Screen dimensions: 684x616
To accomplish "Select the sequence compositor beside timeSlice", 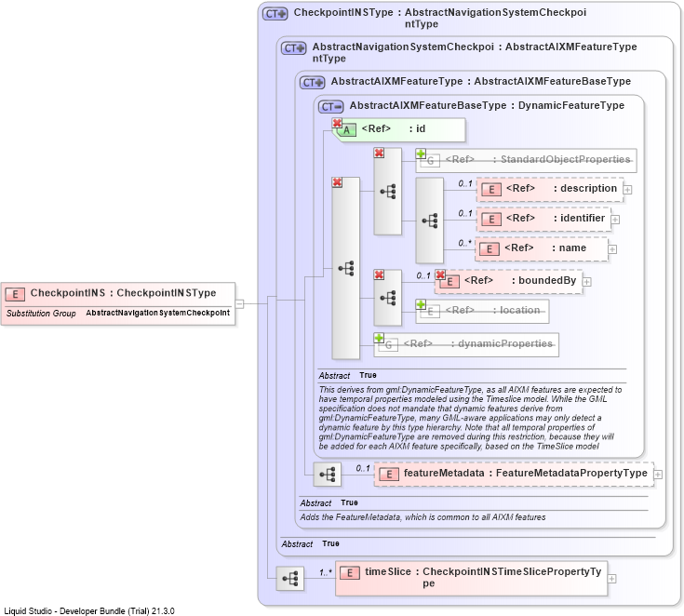I will pos(290,579).
